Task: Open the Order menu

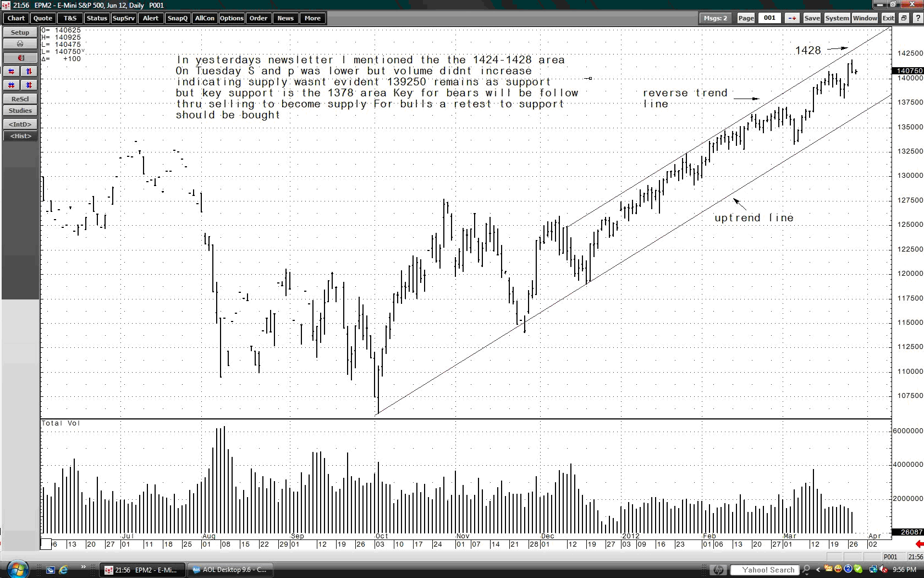Action: point(258,18)
